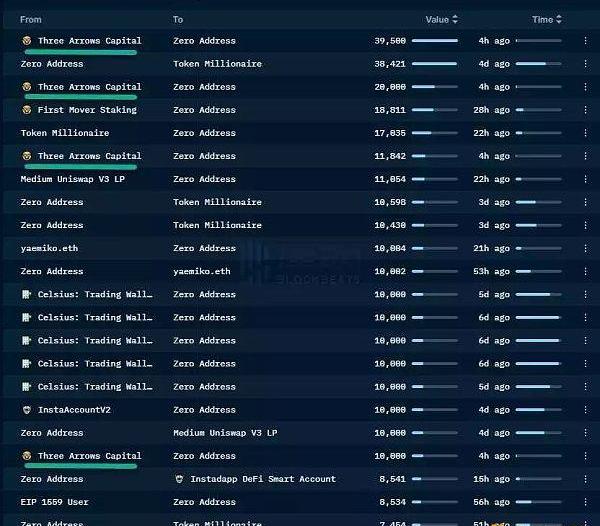This screenshot has width=600, height=526.
Task: Open the three-dot menu for the 17,035 row
Action: 585,133
